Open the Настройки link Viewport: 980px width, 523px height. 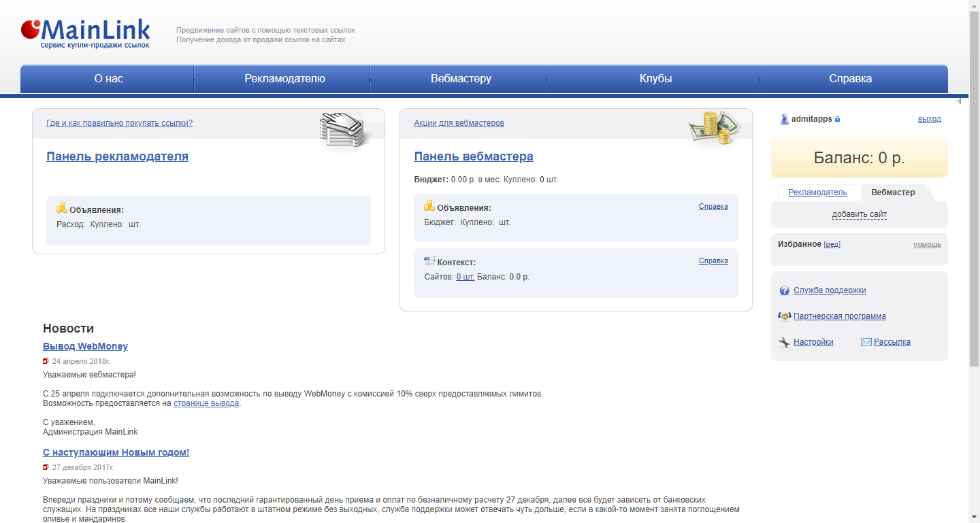click(813, 342)
